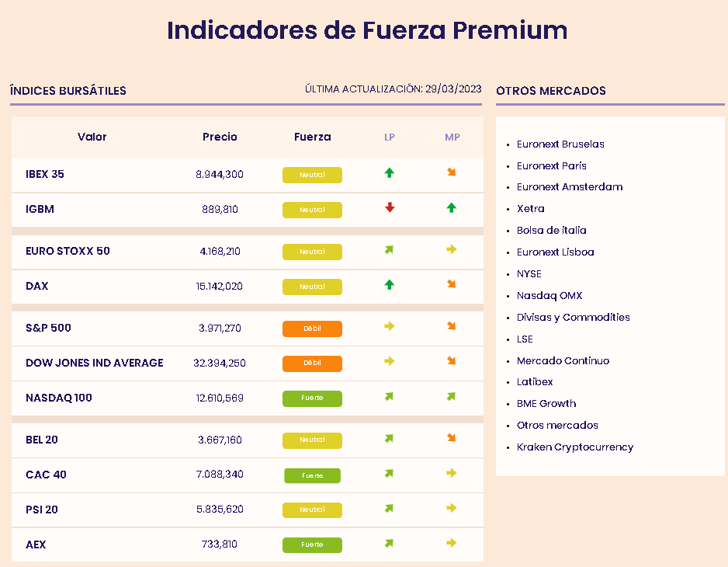The width and height of the screenshot is (728, 567).
Task: Click IGBM red down arrow in LP
Action: pyautogui.click(x=390, y=208)
